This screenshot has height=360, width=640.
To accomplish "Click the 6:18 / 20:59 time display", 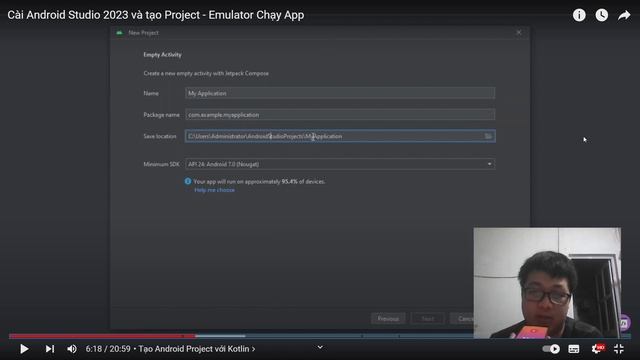I will 108,349.
